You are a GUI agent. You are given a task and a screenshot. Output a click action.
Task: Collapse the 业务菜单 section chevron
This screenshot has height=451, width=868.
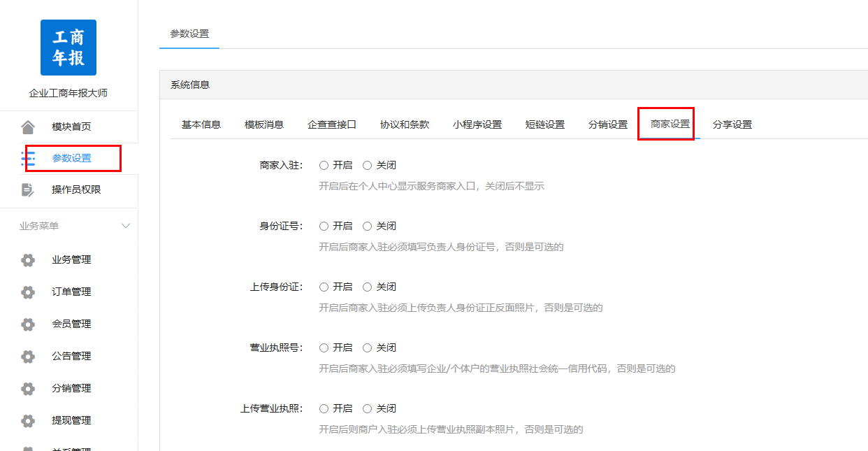126,226
